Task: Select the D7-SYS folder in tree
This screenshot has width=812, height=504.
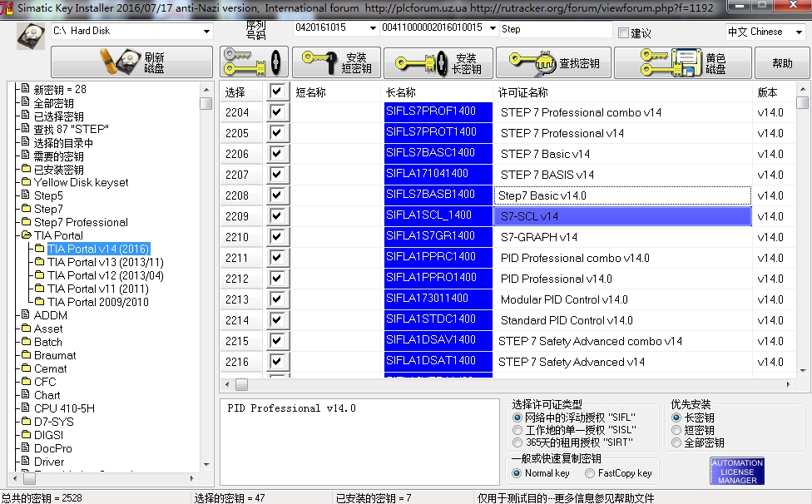Action: [54, 422]
